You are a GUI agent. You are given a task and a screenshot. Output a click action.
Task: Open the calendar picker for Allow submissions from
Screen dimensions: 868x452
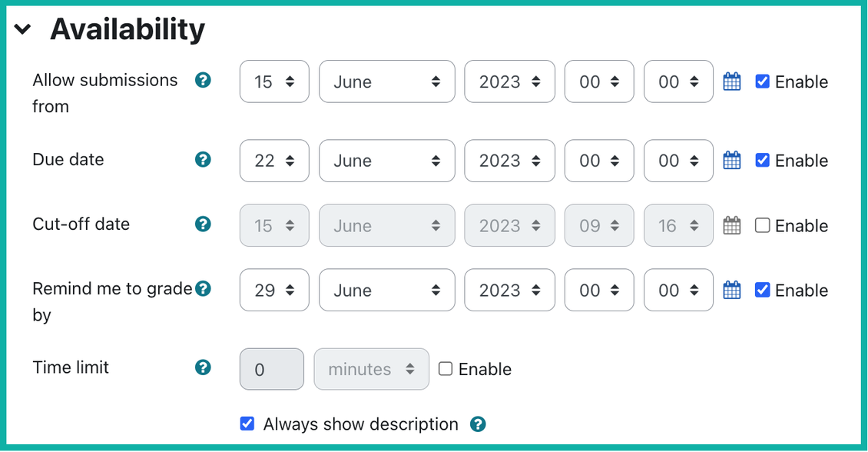731,81
